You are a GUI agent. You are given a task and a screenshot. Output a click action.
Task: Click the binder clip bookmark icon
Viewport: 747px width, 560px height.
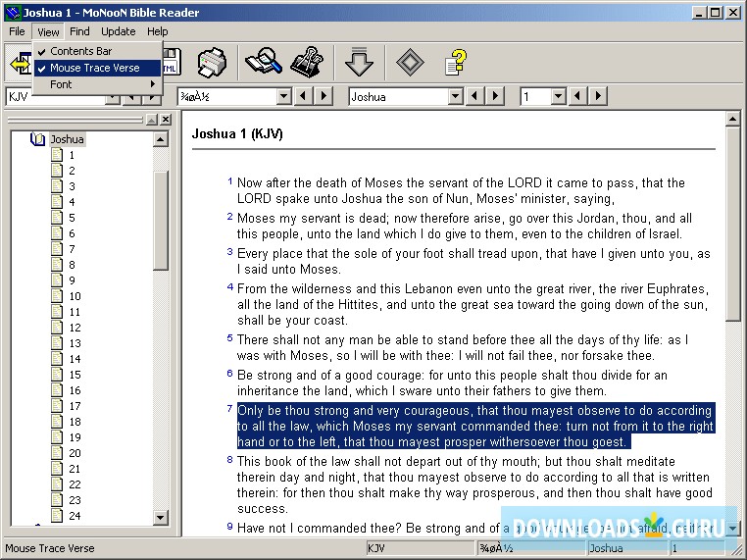307,62
